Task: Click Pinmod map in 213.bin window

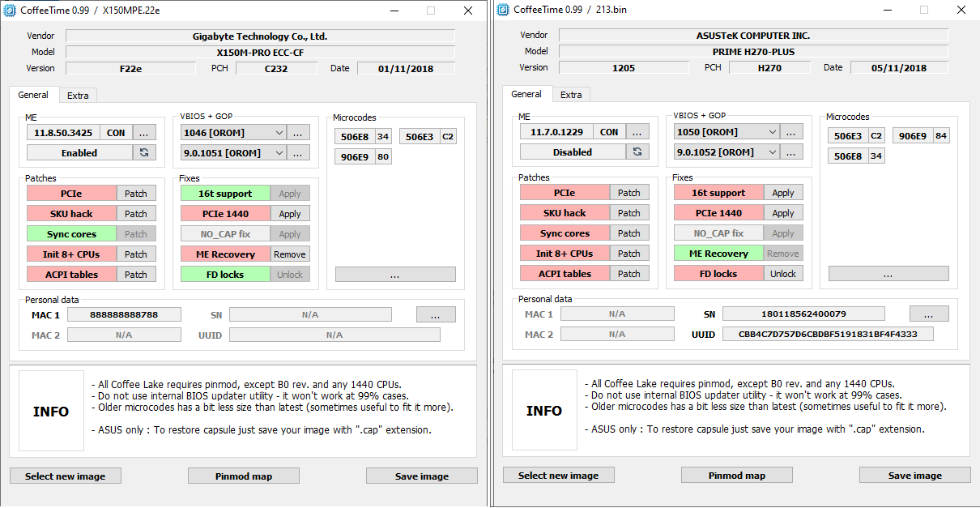Action: click(x=736, y=476)
